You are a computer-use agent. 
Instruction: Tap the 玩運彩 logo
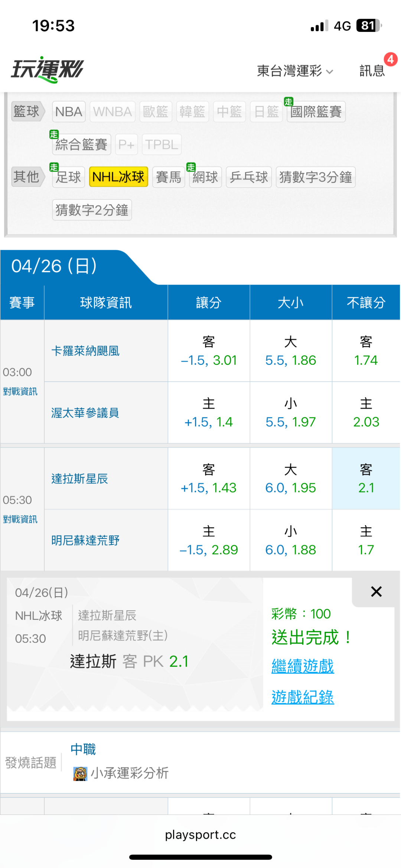click(x=48, y=69)
